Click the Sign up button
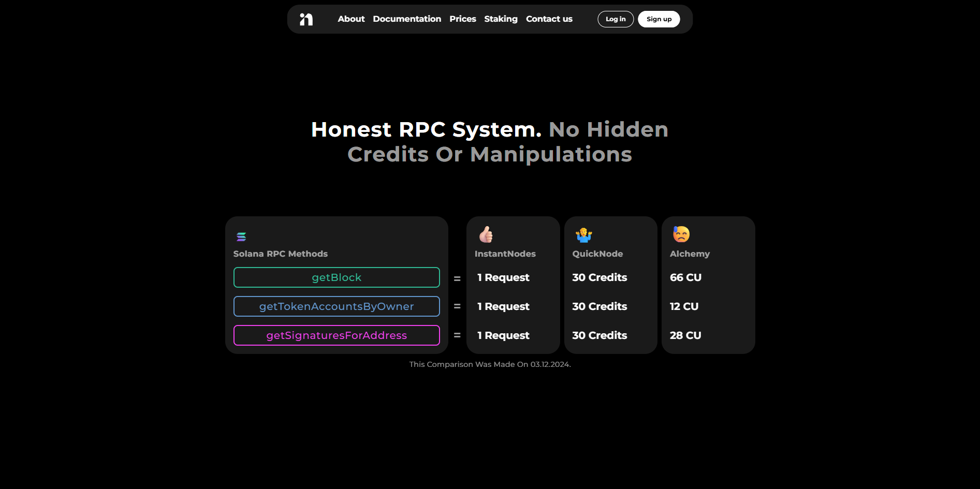 click(x=659, y=19)
